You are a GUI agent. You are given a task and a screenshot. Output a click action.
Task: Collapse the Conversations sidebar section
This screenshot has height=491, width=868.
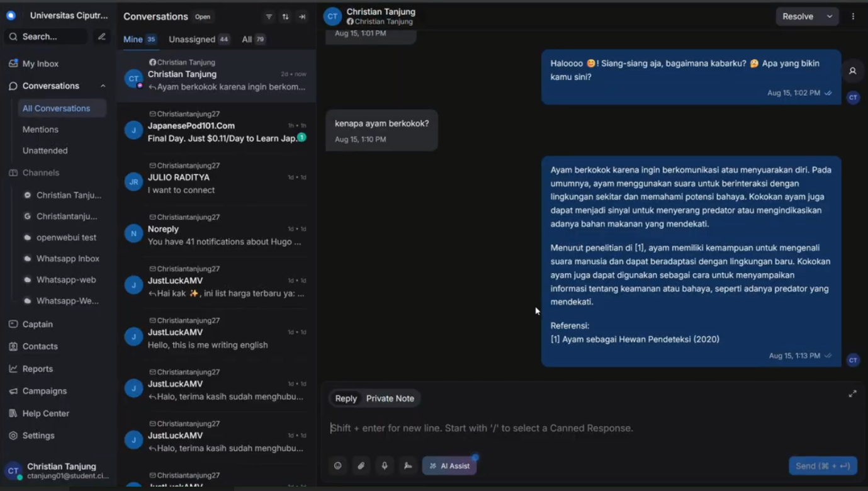103,86
